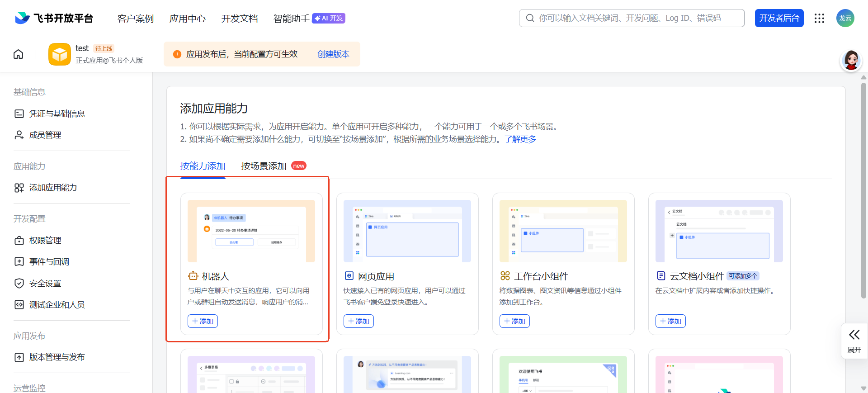Open the 开发文档 menu item
The height and width of the screenshot is (393, 868).
pos(240,19)
